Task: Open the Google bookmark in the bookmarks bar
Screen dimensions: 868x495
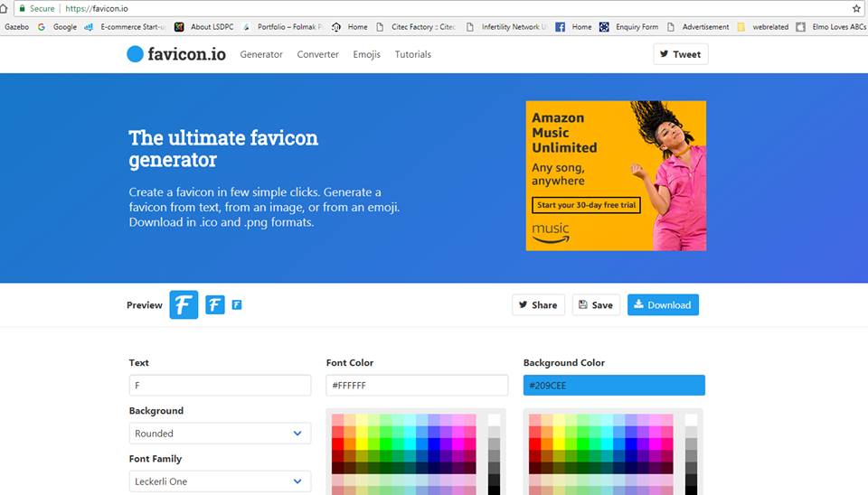Action: (57, 27)
